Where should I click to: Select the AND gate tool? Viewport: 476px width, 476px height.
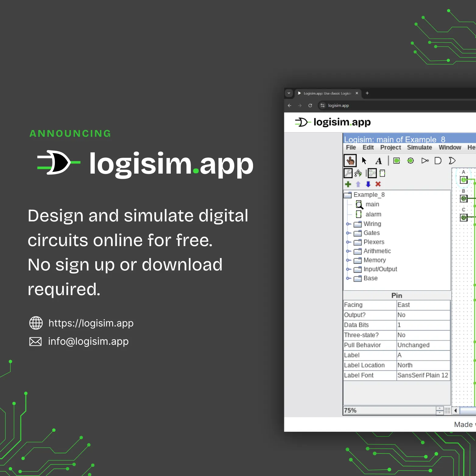438,160
